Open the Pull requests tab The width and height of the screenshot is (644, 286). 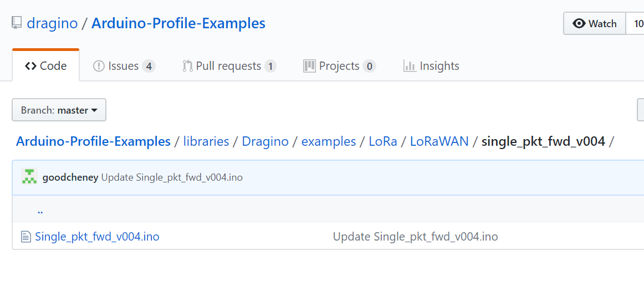pyautogui.click(x=229, y=66)
